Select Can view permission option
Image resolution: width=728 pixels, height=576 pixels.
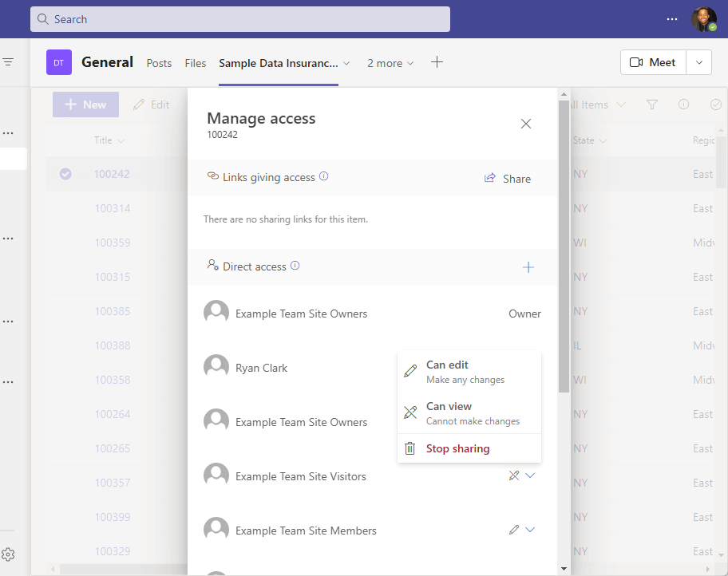click(x=469, y=413)
